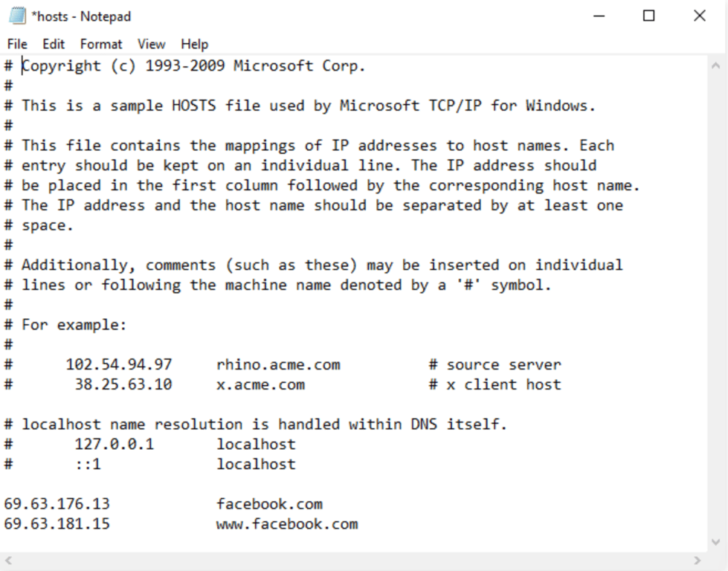Open the View menu
Image resolution: width=728 pixels, height=571 pixels.
point(151,44)
